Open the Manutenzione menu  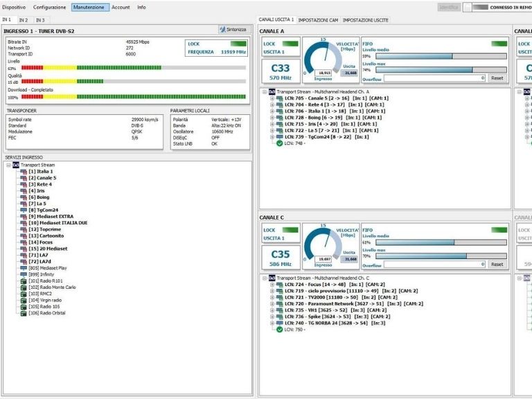click(90, 7)
